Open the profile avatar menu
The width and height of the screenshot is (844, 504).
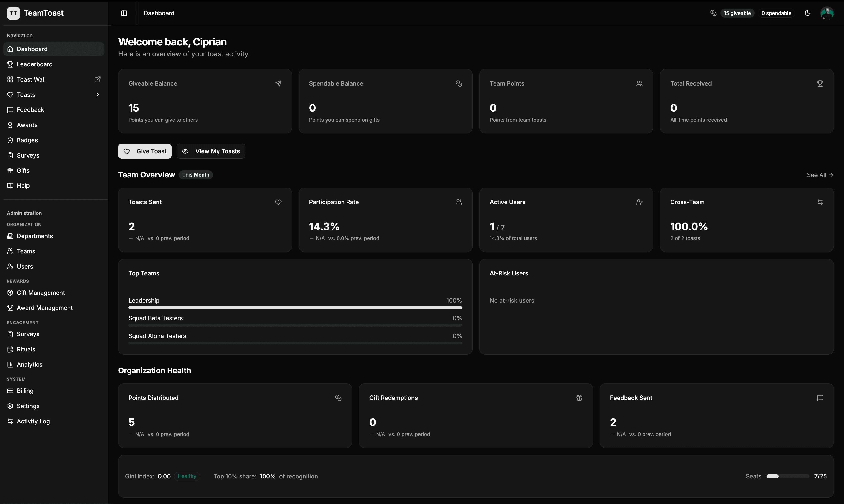827,13
